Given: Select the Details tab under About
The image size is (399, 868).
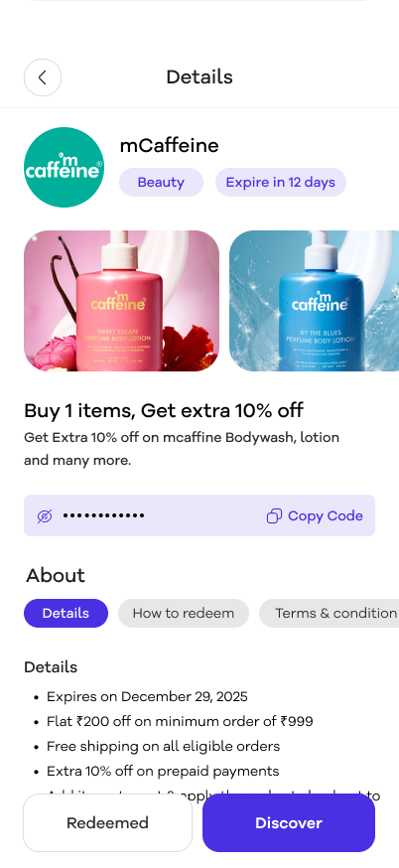Looking at the screenshot, I should click(x=66, y=614).
